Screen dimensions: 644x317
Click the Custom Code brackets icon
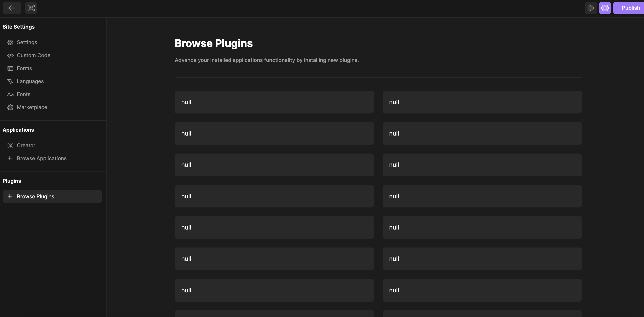point(10,55)
